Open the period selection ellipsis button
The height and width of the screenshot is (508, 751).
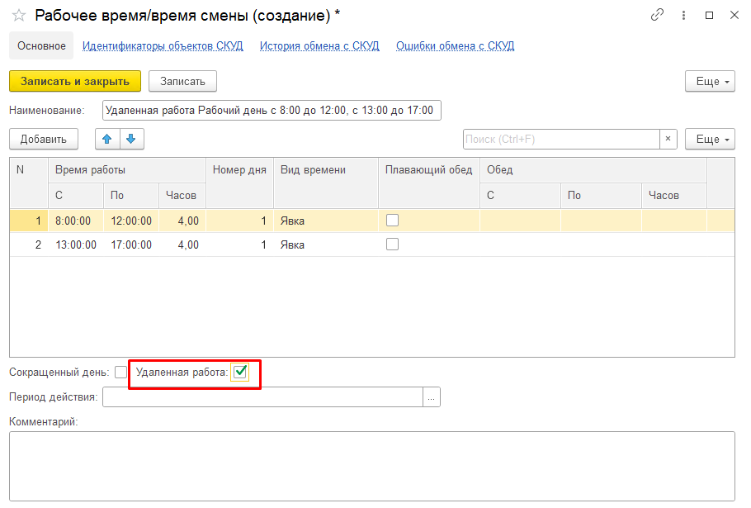(x=431, y=398)
